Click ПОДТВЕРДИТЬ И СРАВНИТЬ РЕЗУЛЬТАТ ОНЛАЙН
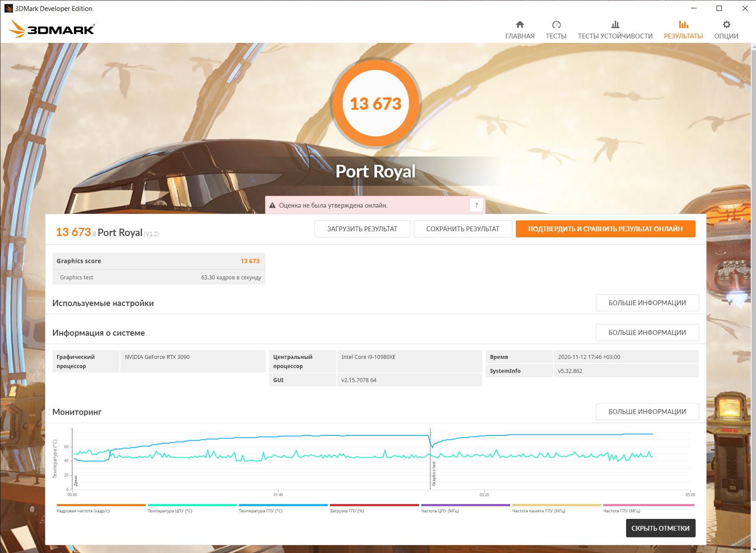 point(605,229)
